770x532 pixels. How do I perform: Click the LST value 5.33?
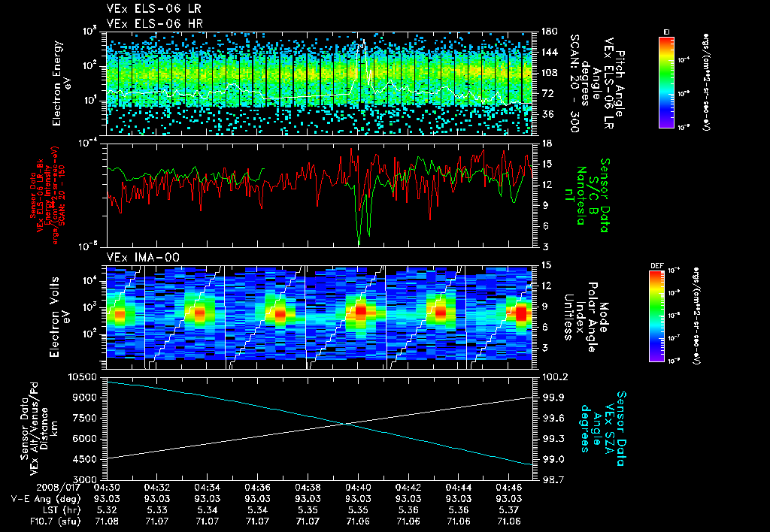point(156,510)
